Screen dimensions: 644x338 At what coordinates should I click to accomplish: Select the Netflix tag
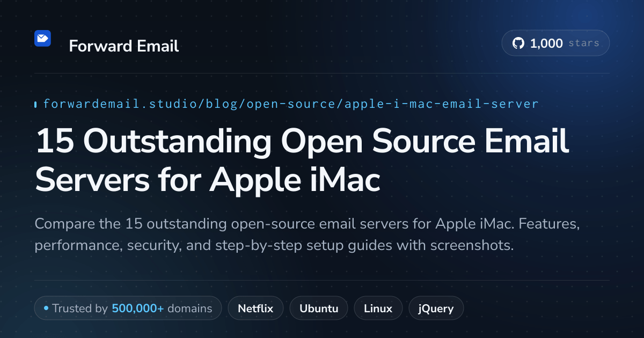(255, 308)
